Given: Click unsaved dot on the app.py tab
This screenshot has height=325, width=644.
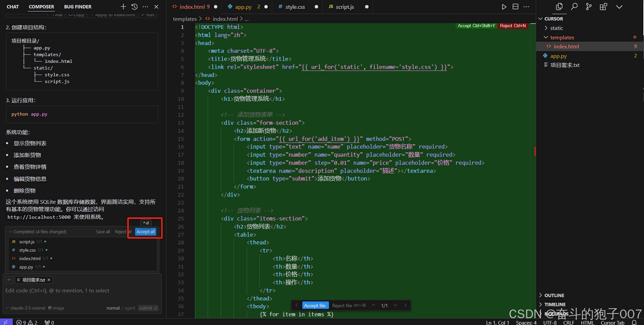Looking at the screenshot, I should click(266, 7).
